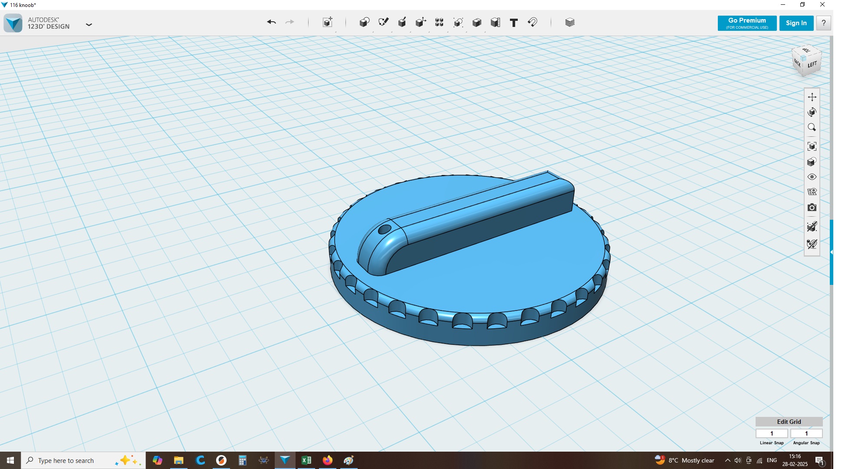Click the Edit Grid button

(789, 422)
